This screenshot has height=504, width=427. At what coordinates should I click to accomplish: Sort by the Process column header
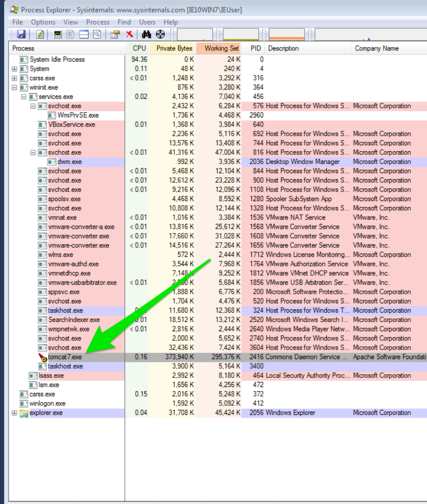coord(67,48)
